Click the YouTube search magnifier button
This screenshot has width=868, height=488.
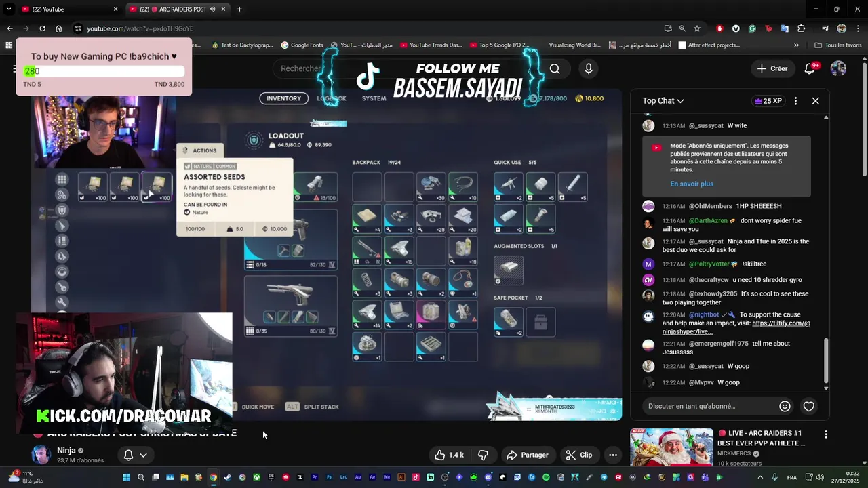click(x=555, y=68)
